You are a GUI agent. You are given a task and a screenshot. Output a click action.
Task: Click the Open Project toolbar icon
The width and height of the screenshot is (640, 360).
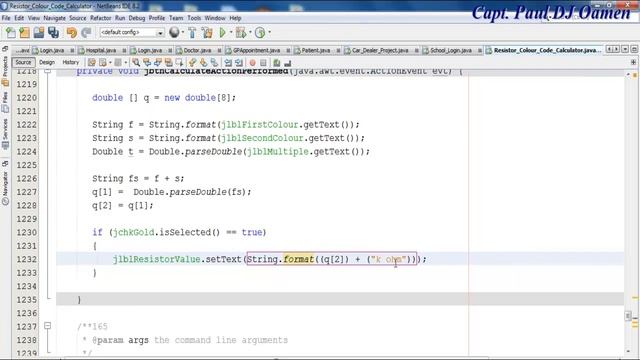point(39,33)
